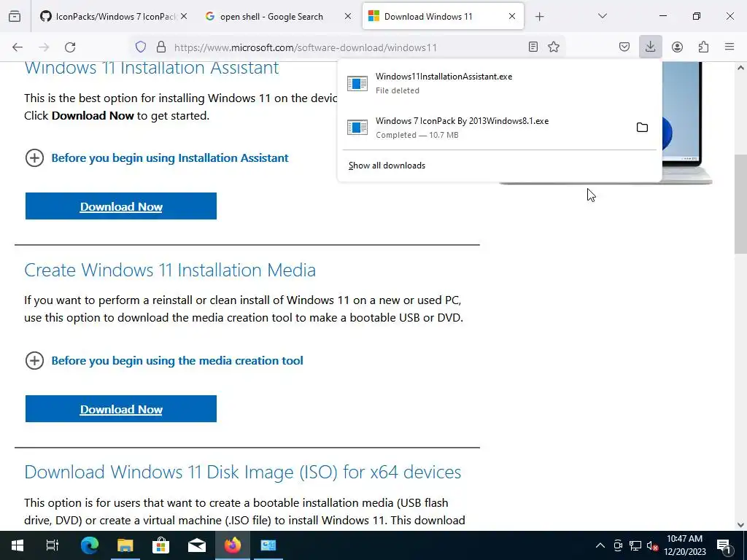Screen dimensions: 747x560
Task: Click the greyed forward arrow button
Action: [x=44, y=47]
